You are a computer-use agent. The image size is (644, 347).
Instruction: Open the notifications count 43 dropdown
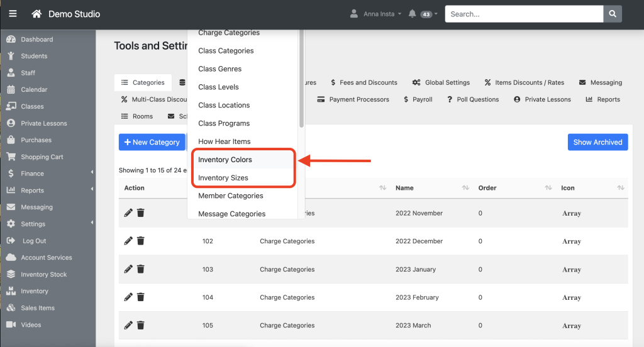coord(429,14)
